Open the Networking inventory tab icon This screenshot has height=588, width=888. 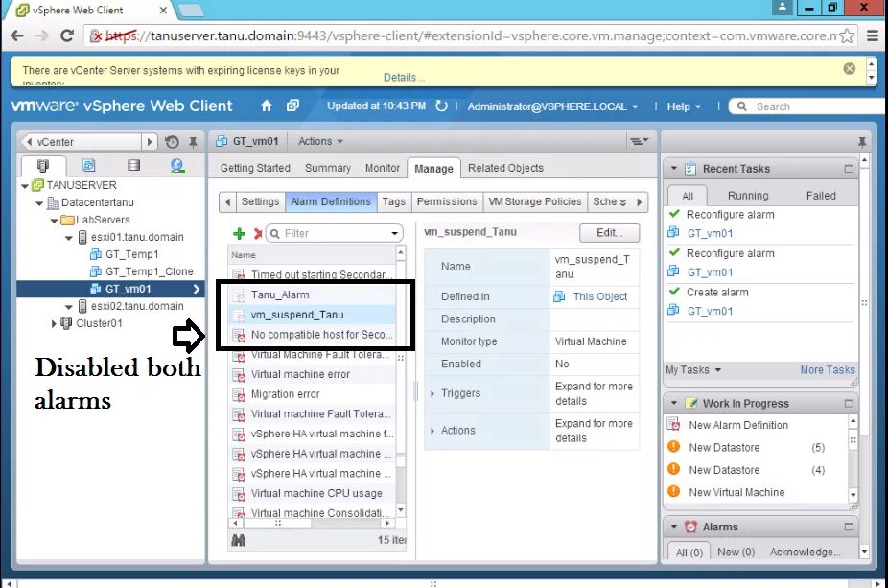(x=177, y=165)
